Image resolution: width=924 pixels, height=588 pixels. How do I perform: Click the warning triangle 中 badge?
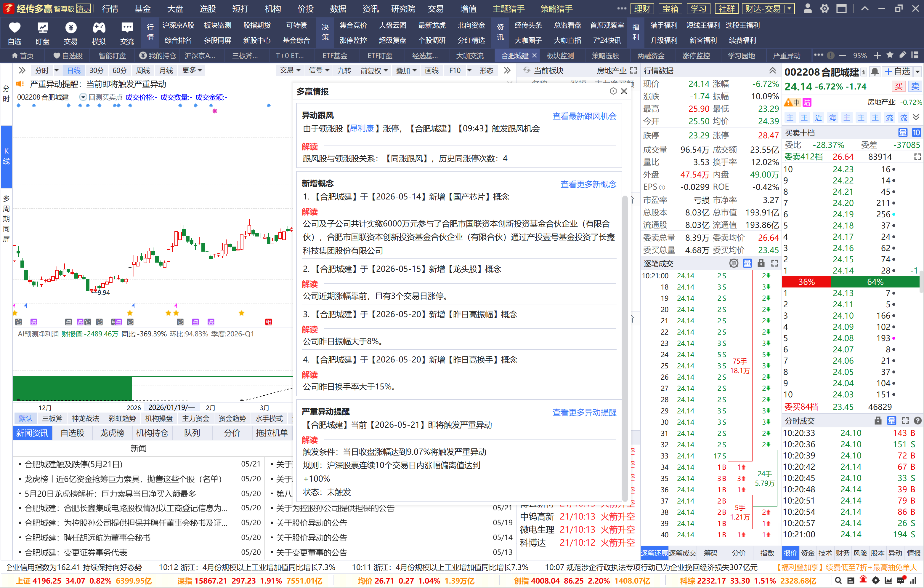(x=793, y=103)
